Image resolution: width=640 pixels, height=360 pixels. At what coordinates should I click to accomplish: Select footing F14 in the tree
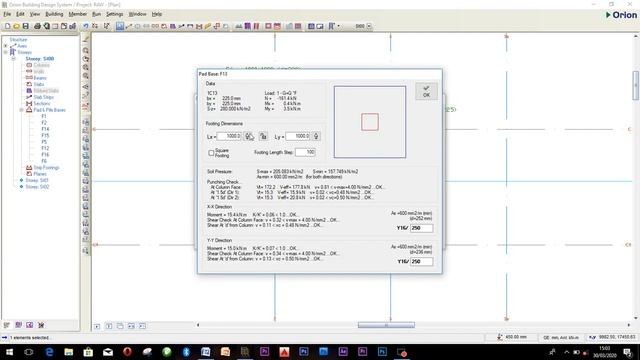[45, 129]
